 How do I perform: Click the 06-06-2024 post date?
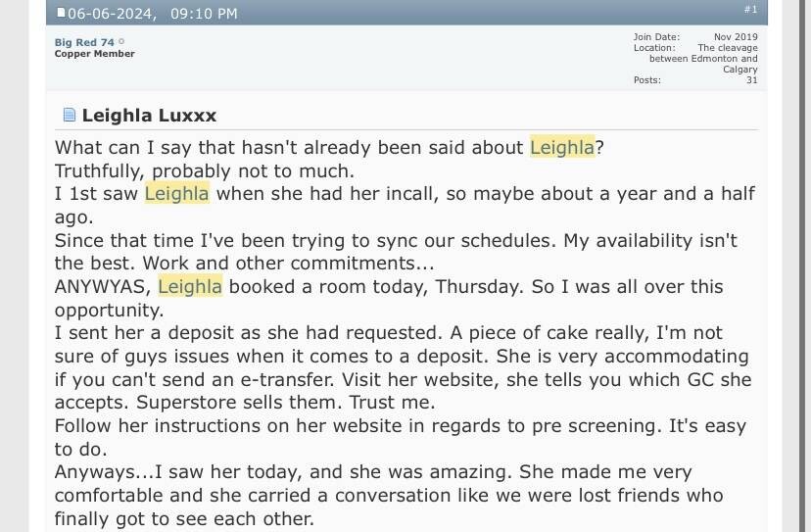(112, 14)
